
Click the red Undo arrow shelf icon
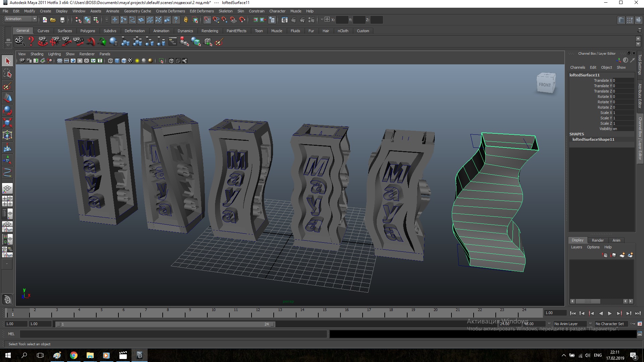91,42
